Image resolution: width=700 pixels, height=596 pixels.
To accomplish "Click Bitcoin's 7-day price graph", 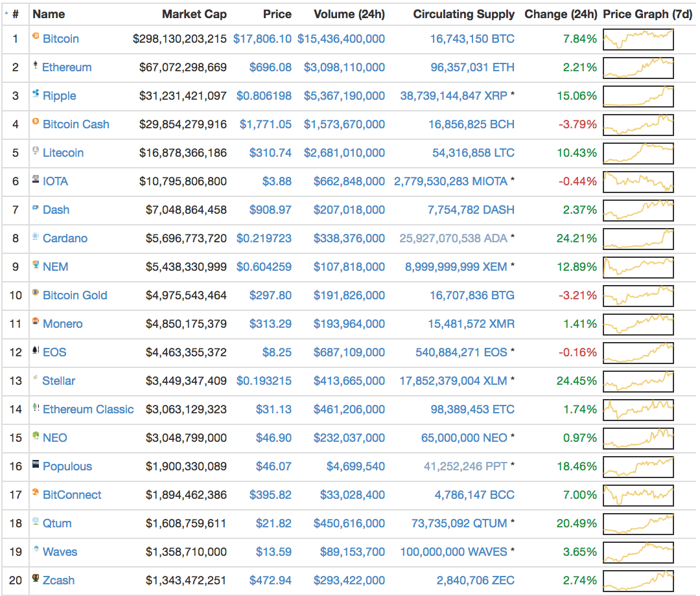I will [638, 39].
